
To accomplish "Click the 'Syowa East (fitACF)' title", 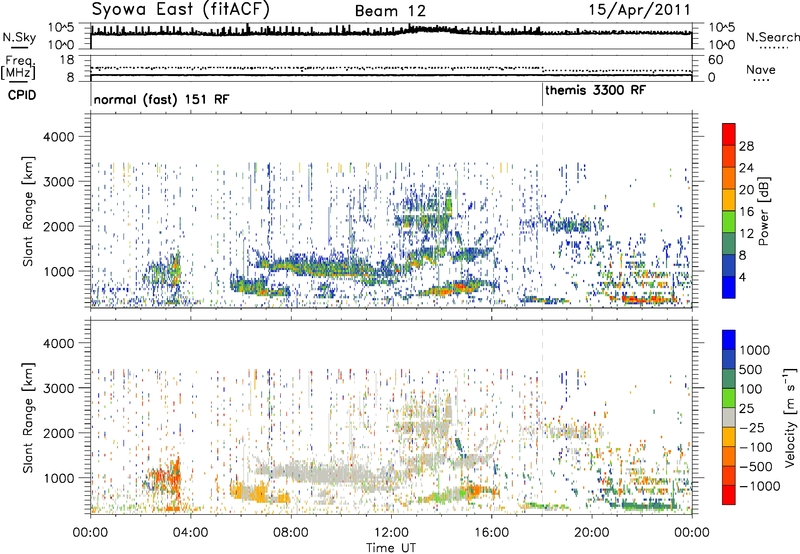I will [180, 9].
